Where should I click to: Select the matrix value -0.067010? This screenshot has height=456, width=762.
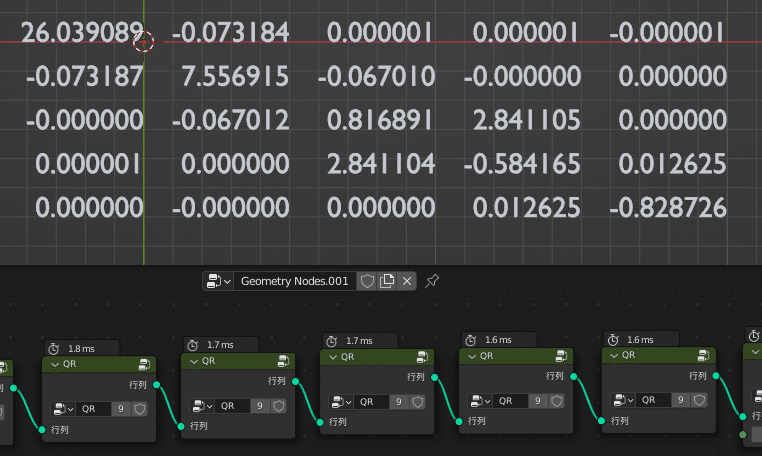coord(377,76)
